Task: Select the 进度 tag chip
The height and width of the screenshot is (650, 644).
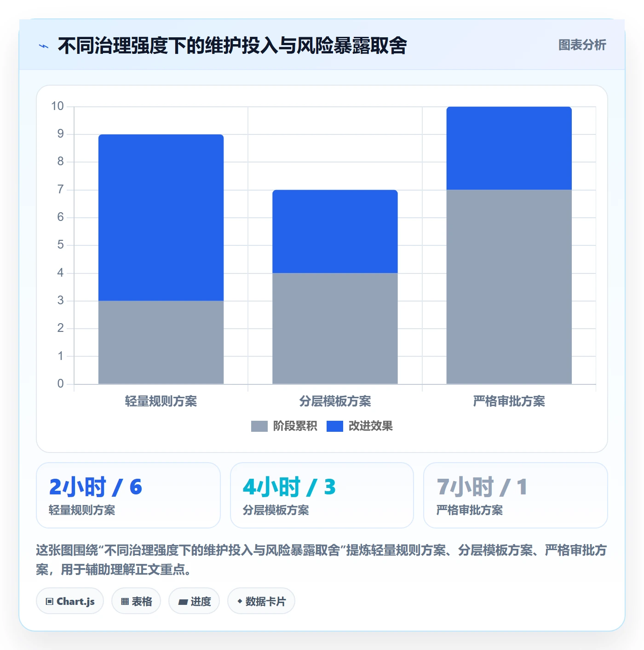Action: [x=194, y=601]
